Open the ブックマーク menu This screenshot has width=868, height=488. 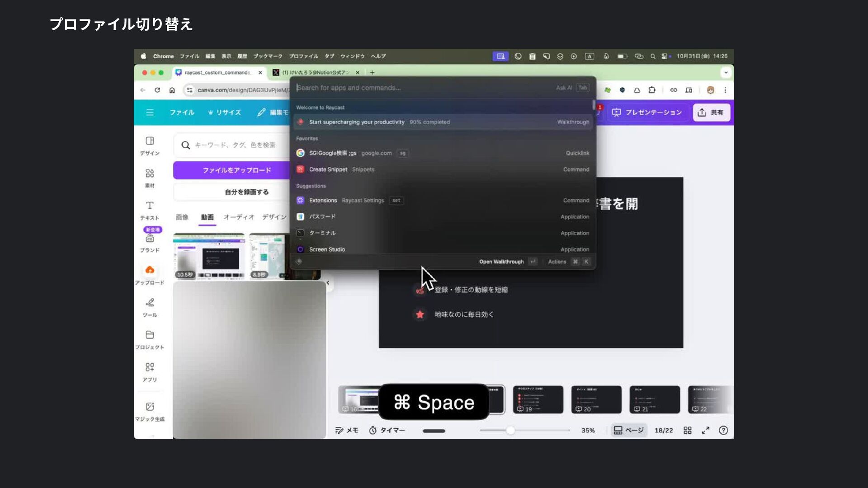268,56
